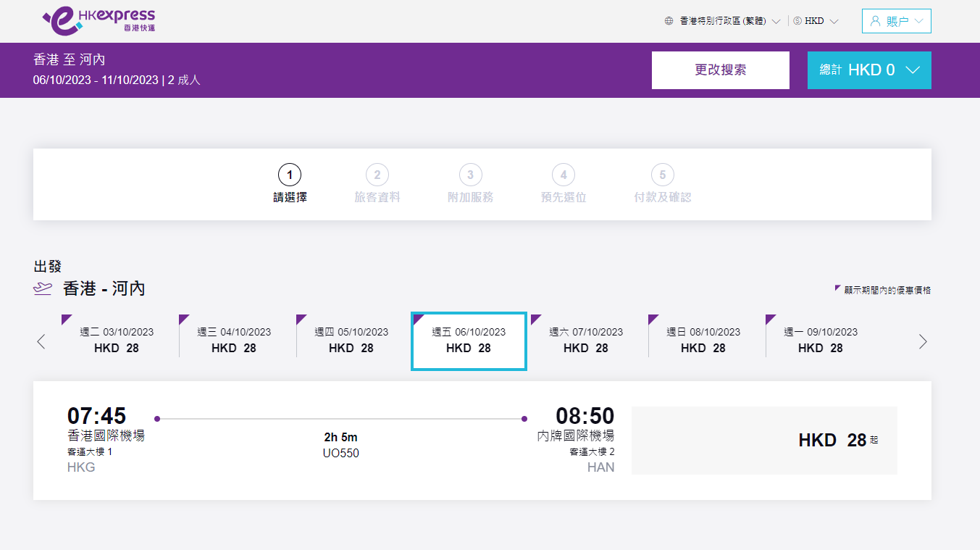The height and width of the screenshot is (550, 980).
Task: Click the airplane departure icon
Action: tap(43, 288)
